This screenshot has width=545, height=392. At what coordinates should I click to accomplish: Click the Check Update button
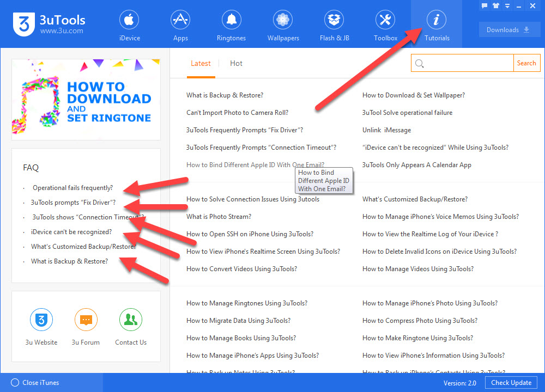click(511, 383)
